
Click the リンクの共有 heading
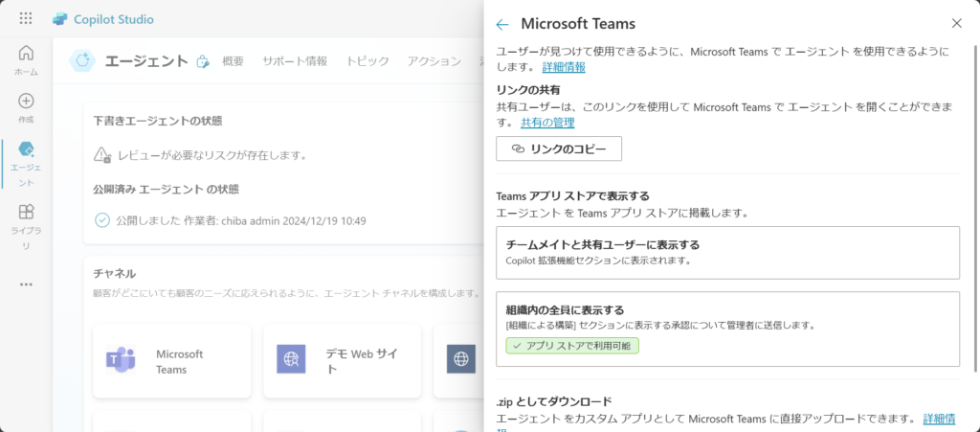pos(528,90)
